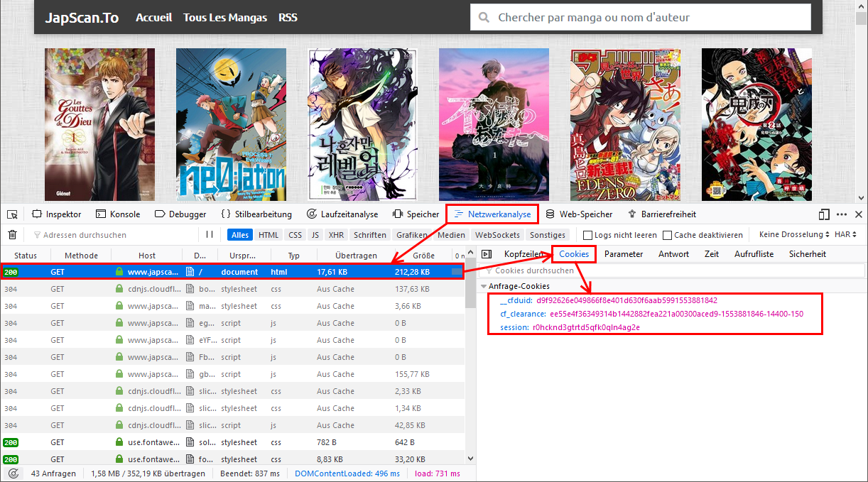
Task: Select the 200 GET document html request row
Action: coord(232,272)
